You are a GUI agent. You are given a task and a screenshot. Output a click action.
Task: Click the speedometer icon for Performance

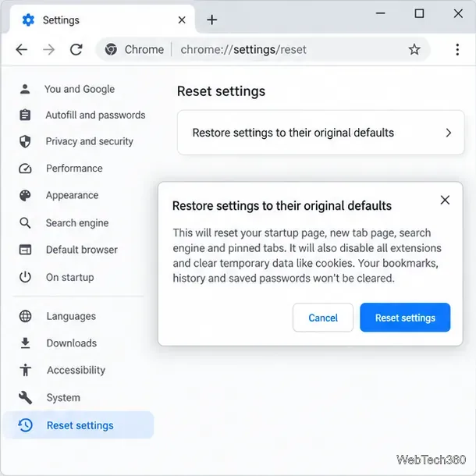pyautogui.click(x=25, y=169)
